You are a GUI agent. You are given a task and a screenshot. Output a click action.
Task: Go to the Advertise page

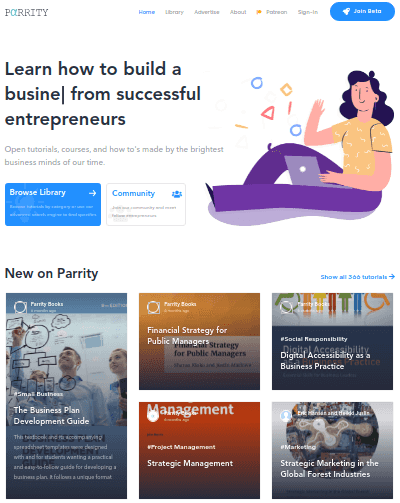click(x=207, y=12)
